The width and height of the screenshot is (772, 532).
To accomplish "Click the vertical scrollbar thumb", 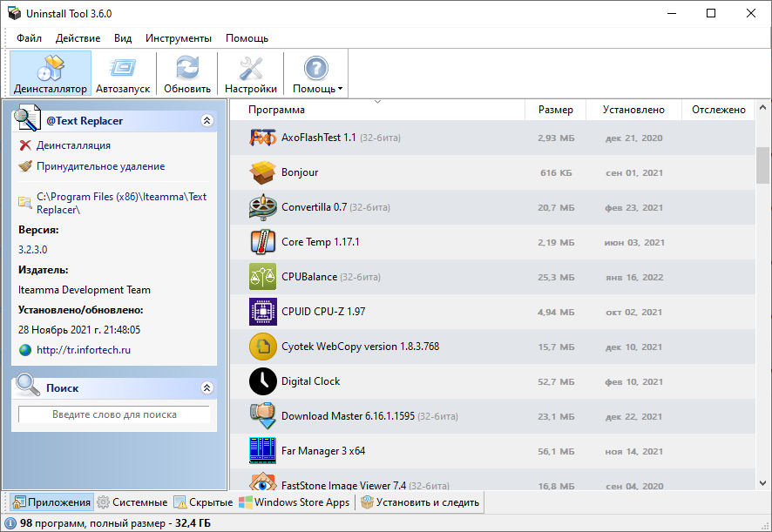I will [x=762, y=165].
